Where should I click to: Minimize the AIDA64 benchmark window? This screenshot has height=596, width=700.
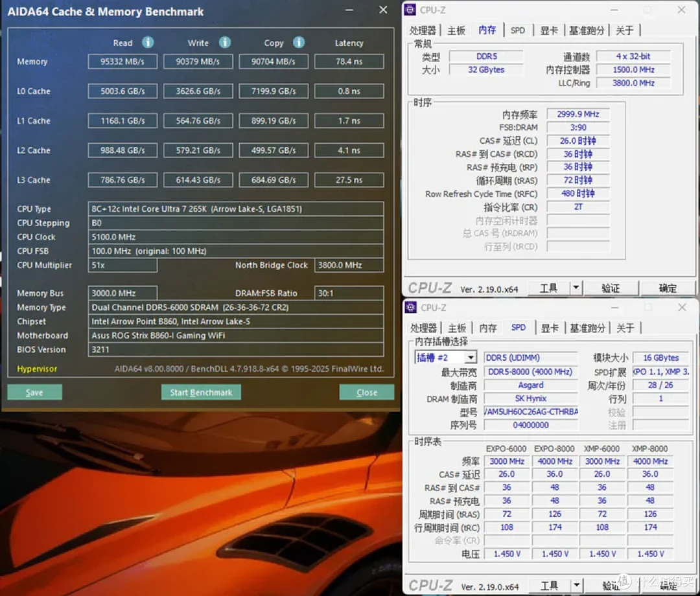(x=349, y=10)
